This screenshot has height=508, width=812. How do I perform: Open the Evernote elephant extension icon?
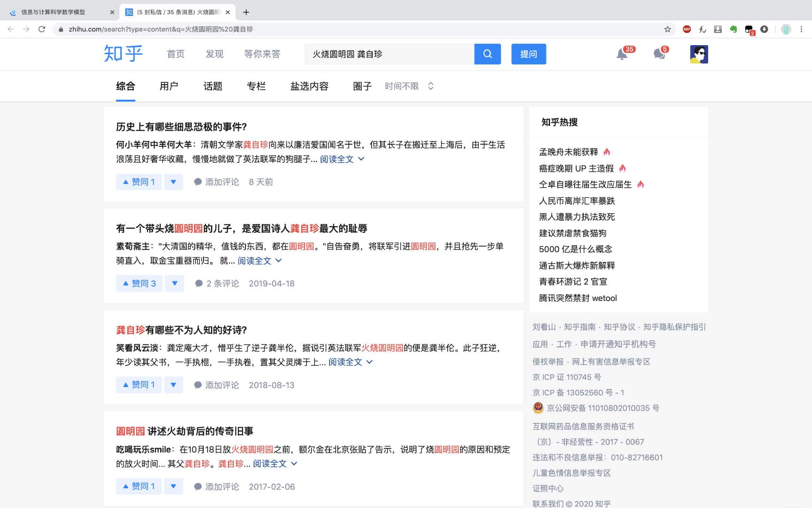pyautogui.click(x=733, y=29)
